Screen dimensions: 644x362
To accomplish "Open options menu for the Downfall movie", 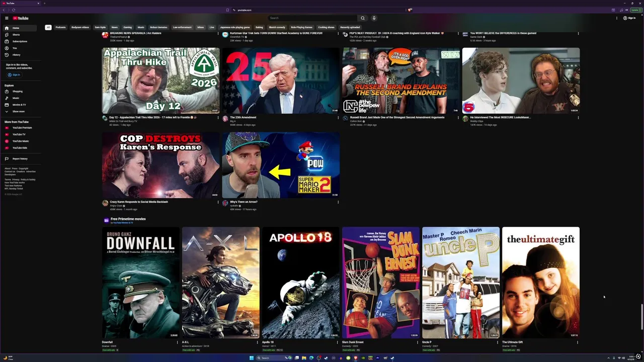I will [177, 342].
